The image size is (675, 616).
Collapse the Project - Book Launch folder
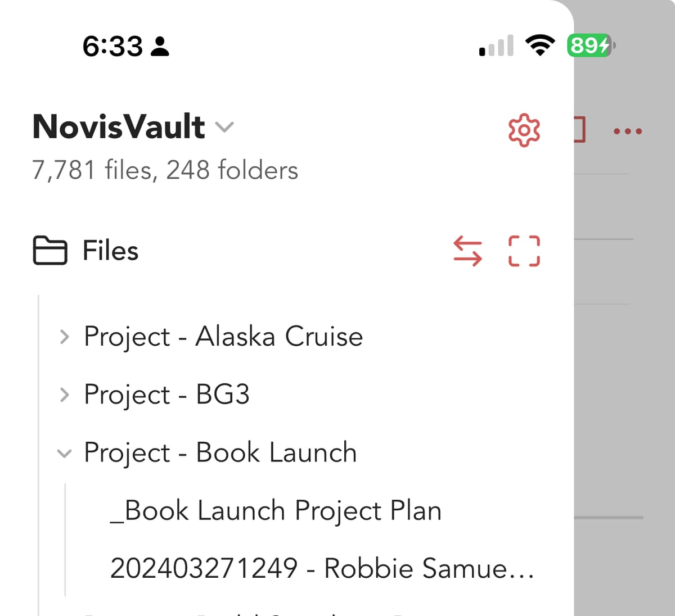click(x=65, y=453)
